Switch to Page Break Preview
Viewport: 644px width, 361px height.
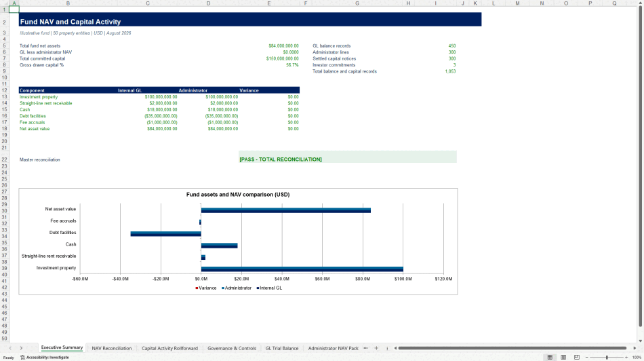tap(577, 358)
